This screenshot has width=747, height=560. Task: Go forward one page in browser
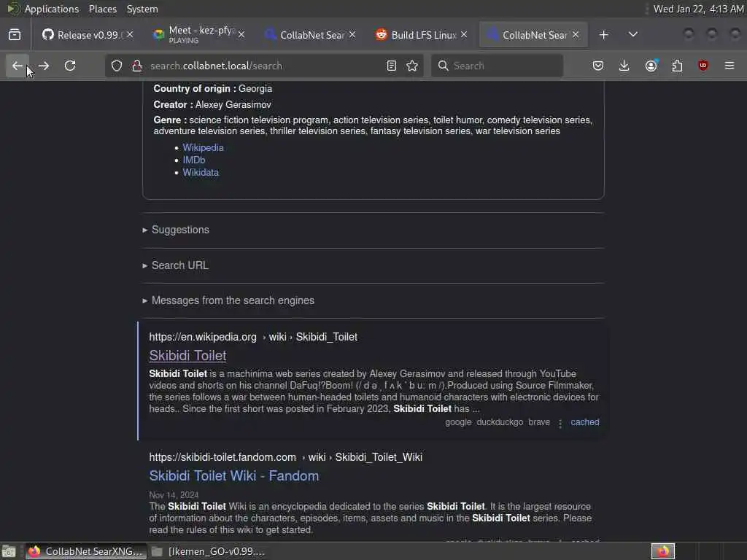point(44,66)
